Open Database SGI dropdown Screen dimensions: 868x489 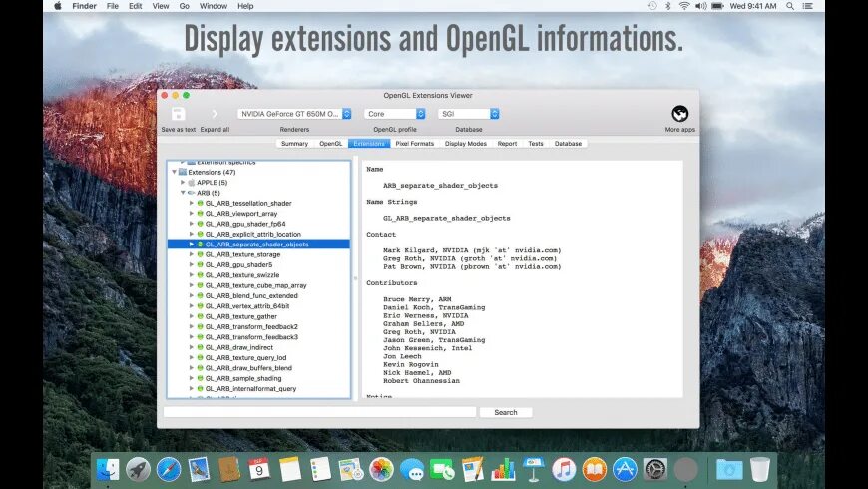(469, 114)
